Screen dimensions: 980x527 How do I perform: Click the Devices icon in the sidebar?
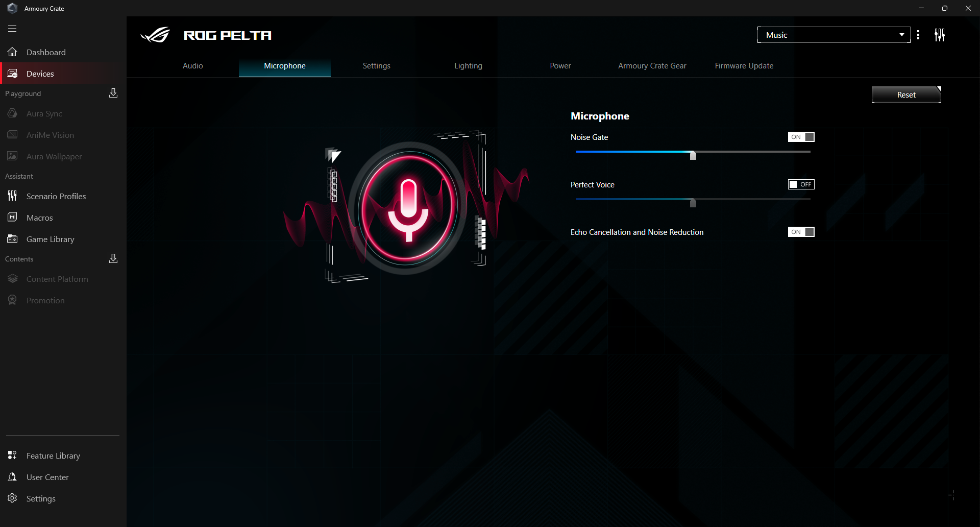point(12,74)
